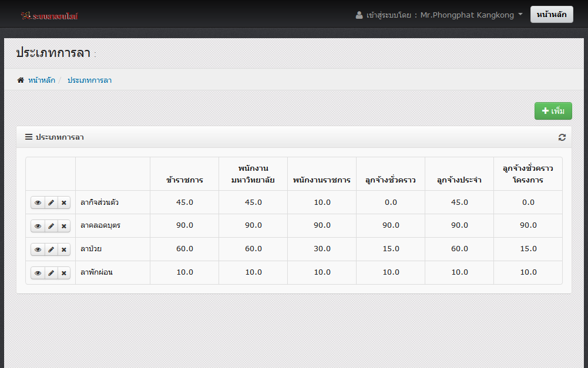Open ประเภทการลา breadcrumb link
Image resolution: width=588 pixels, height=368 pixels.
tap(90, 80)
